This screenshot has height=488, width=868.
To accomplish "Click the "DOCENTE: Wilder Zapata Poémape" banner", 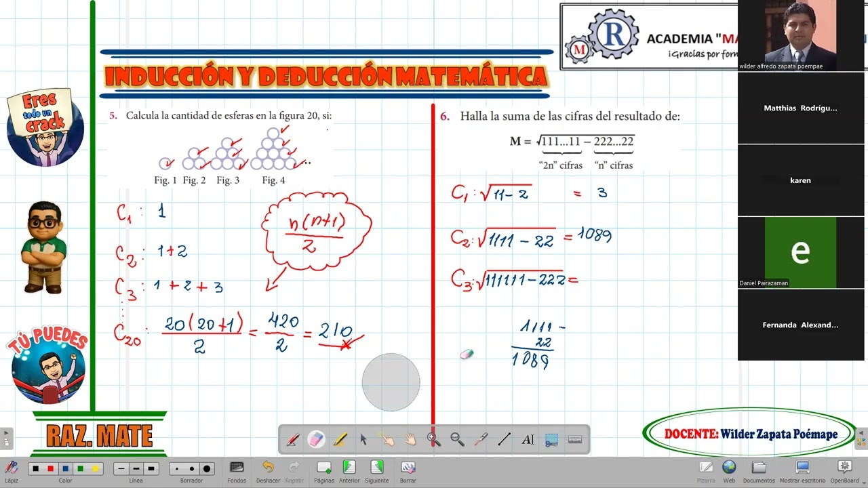I will 750,434.
